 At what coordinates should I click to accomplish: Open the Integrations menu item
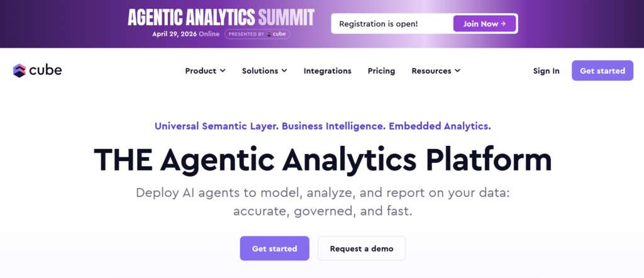(x=327, y=71)
